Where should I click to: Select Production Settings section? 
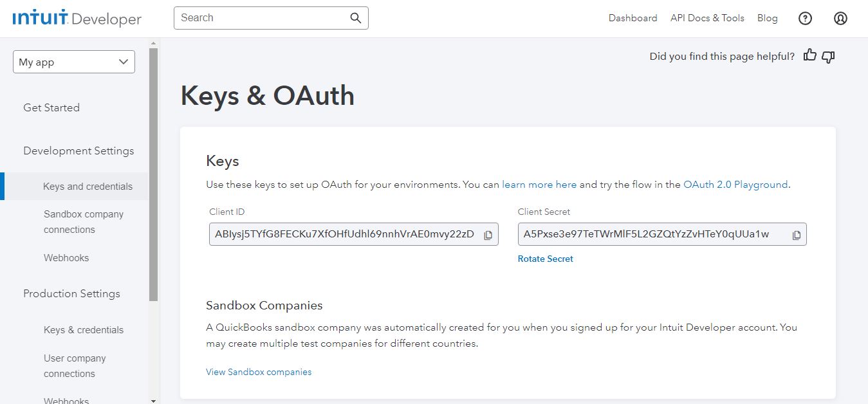[x=71, y=293]
